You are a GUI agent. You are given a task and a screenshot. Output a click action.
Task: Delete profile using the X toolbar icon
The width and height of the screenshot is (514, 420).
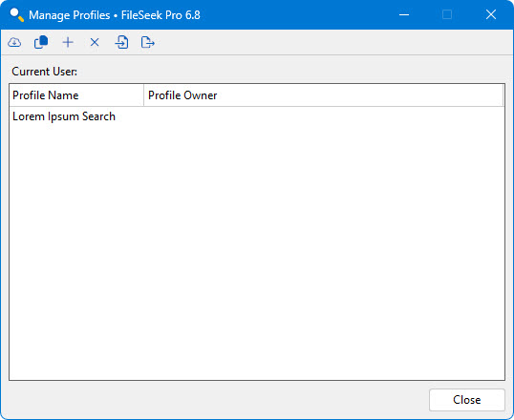(x=95, y=42)
